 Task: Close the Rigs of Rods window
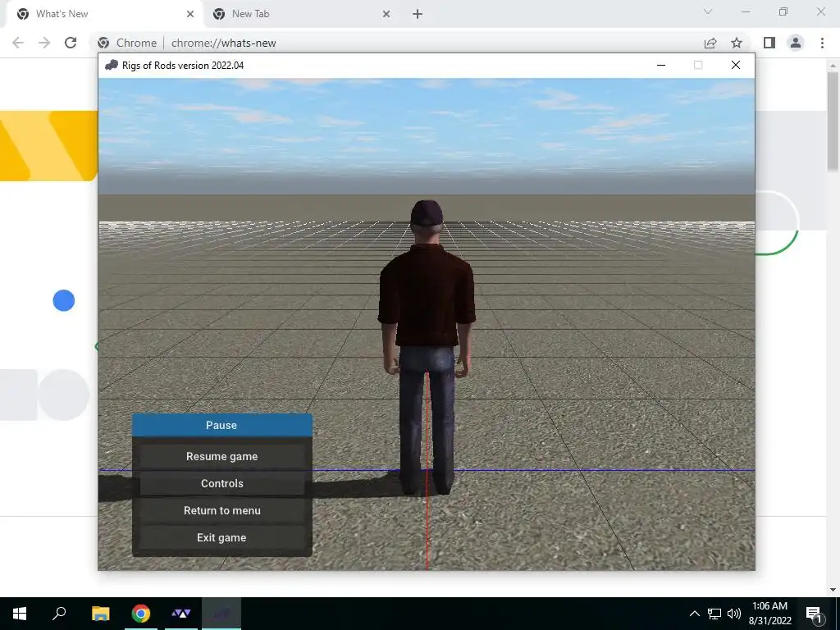(x=736, y=65)
